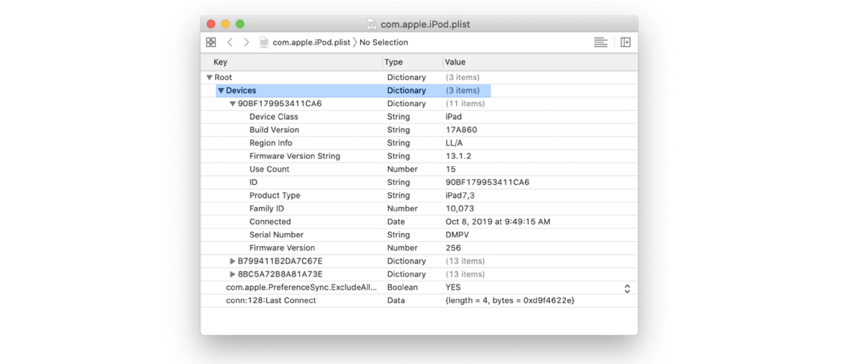This screenshot has height=364, width=868.
Task: Open the related items menu in the jump bar
Action: [x=211, y=42]
